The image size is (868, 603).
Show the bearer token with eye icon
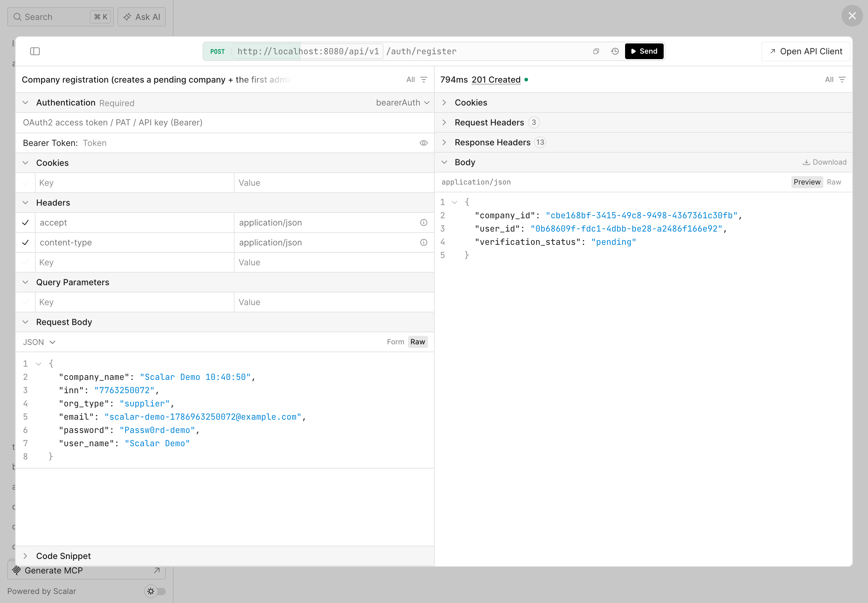[x=423, y=143]
